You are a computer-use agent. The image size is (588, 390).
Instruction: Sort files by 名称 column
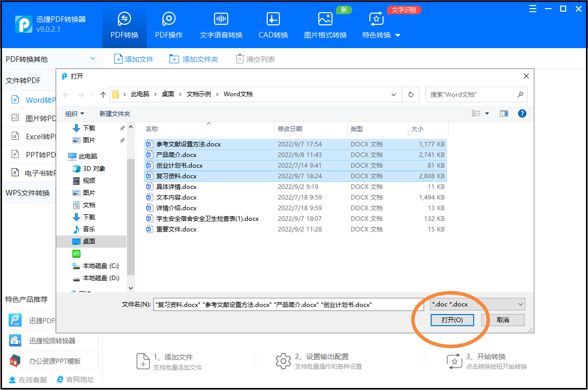[x=208, y=129]
